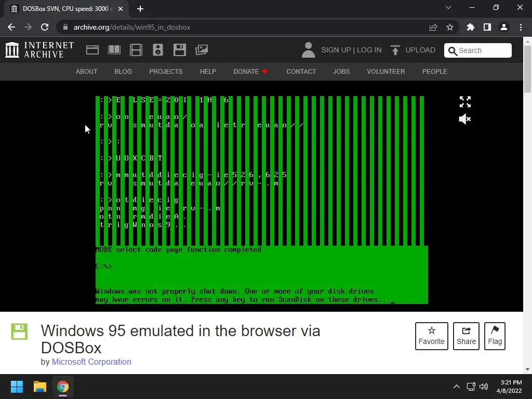Click the page vertical scrollbar thumb
Viewport: 532px width, 399px height.
(x=527, y=69)
